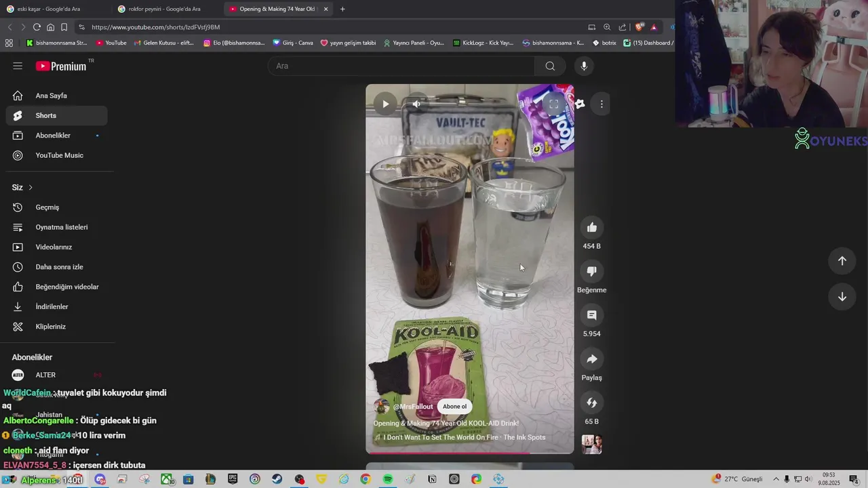868x488 pixels.
Task: Open the 27°C Güneşli weather widget
Action: pos(737,479)
